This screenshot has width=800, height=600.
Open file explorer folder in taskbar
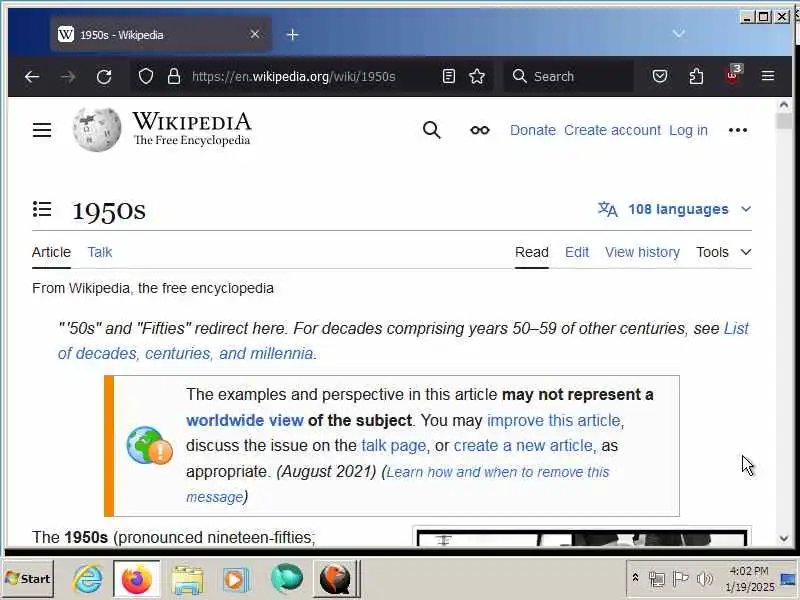[x=187, y=579]
